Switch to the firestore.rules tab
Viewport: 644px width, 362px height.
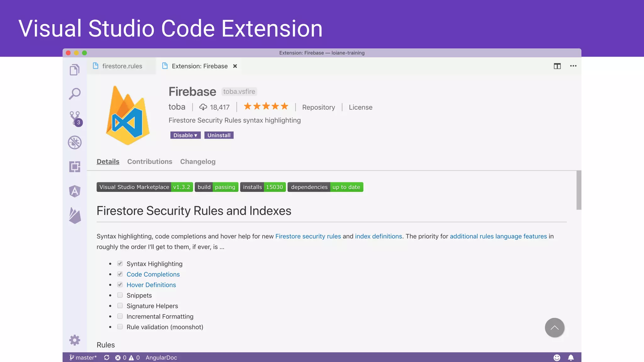122,66
